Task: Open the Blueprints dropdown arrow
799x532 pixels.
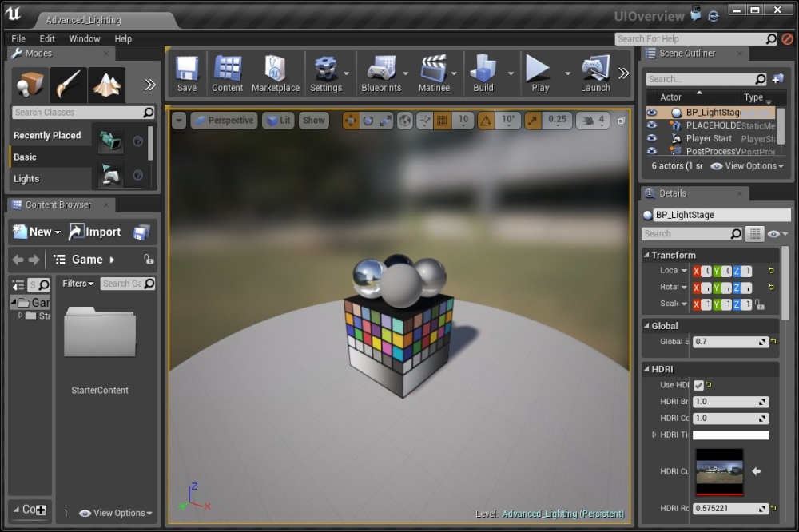Action: (406, 73)
